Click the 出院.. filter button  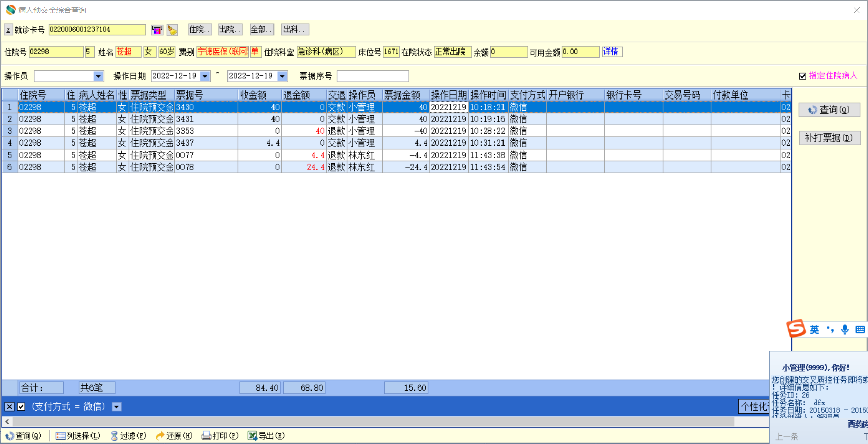coord(230,30)
